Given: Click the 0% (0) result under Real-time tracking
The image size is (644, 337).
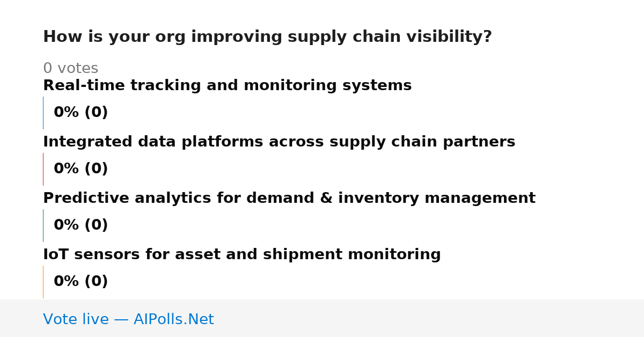Looking at the screenshot, I should (81, 113).
